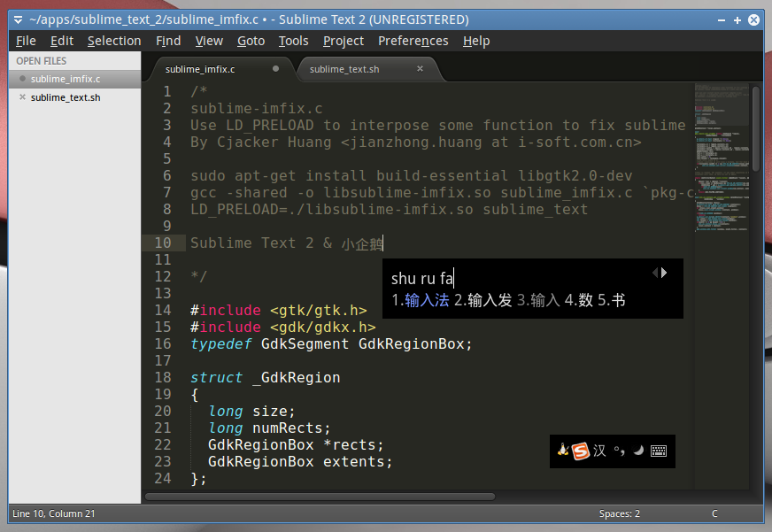This screenshot has width=772, height=532.
Task: Open the window menu arrow in title bar
Action: click(19, 19)
